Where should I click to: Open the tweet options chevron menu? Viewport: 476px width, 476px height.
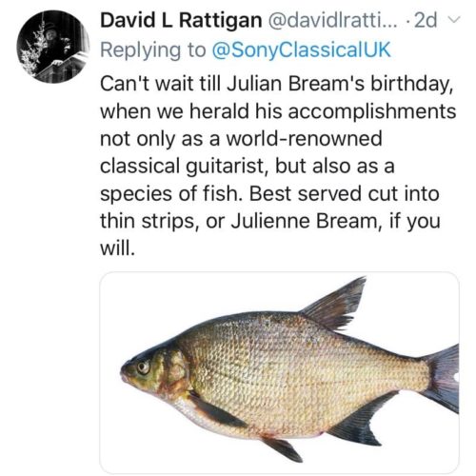[x=454, y=20]
